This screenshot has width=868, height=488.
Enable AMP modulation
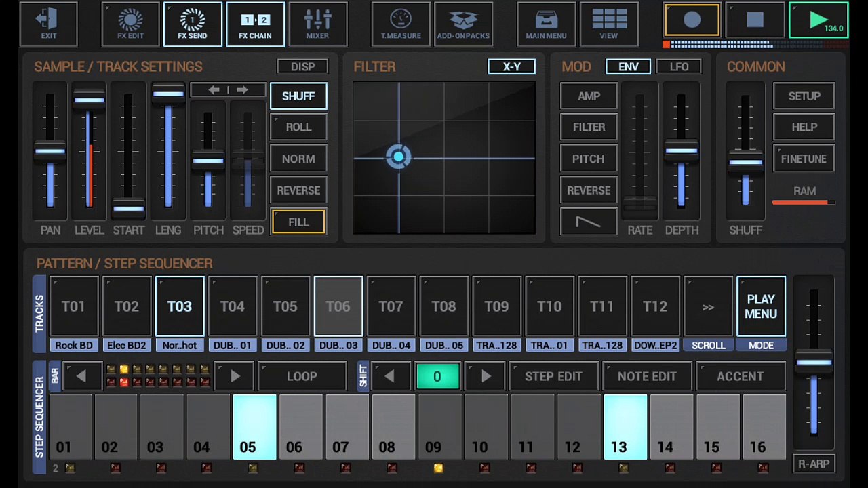[x=589, y=96]
